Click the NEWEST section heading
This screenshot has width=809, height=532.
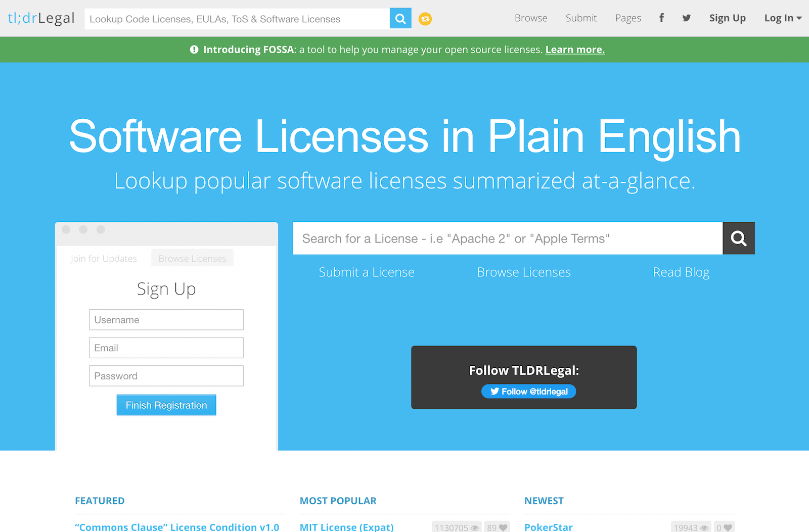click(544, 501)
